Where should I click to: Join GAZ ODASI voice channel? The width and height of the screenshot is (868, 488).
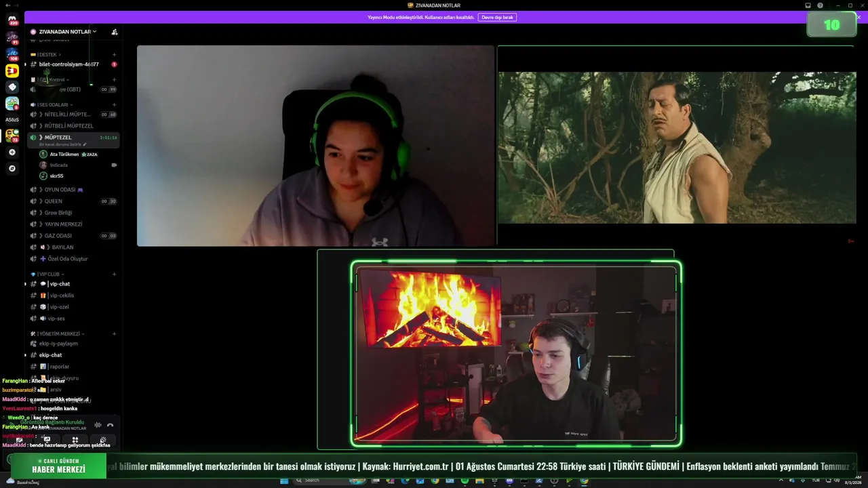73,236
